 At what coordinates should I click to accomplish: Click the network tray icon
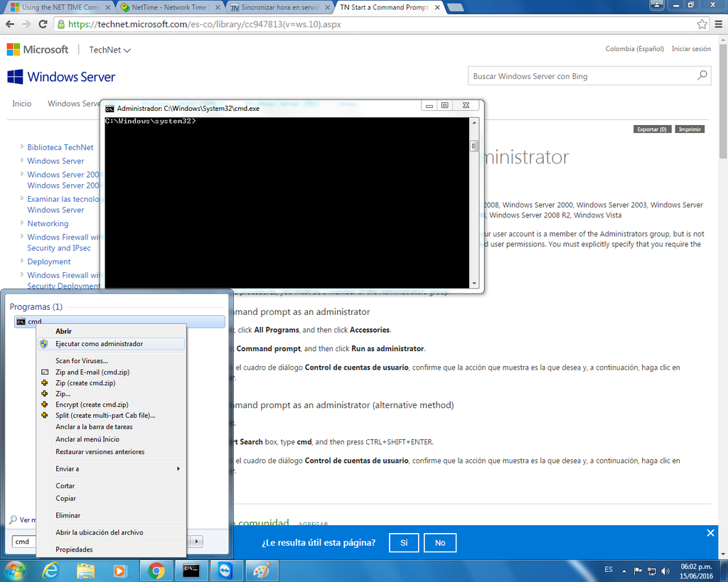click(x=652, y=571)
